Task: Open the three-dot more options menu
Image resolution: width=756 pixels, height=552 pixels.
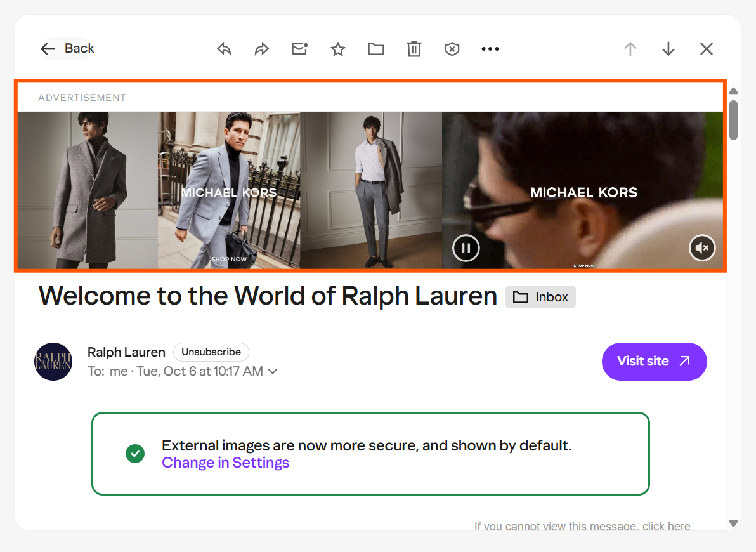Action: [x=490, y=49]
